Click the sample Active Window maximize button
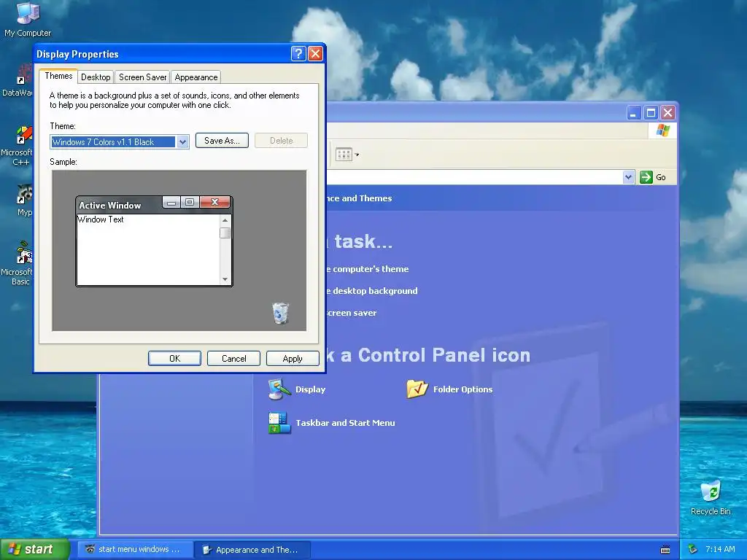 pyautogui.click(x=190, y=202)
